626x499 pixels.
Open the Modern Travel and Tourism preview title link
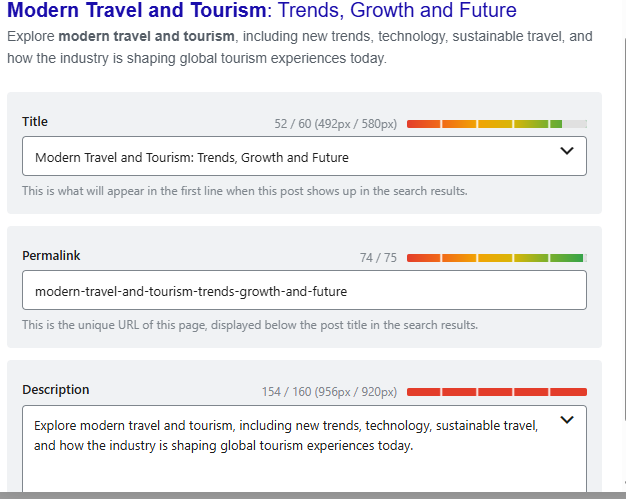click(261, 10)
